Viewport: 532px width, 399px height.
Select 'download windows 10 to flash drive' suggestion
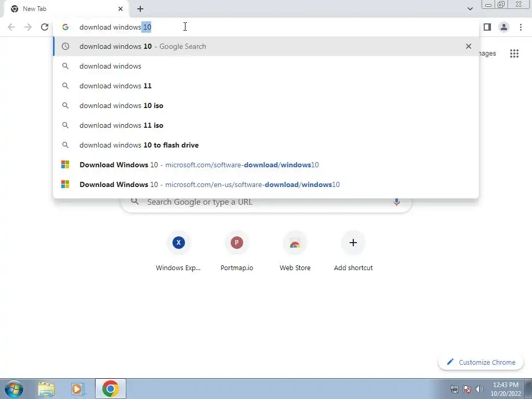[x=266, y=145]
